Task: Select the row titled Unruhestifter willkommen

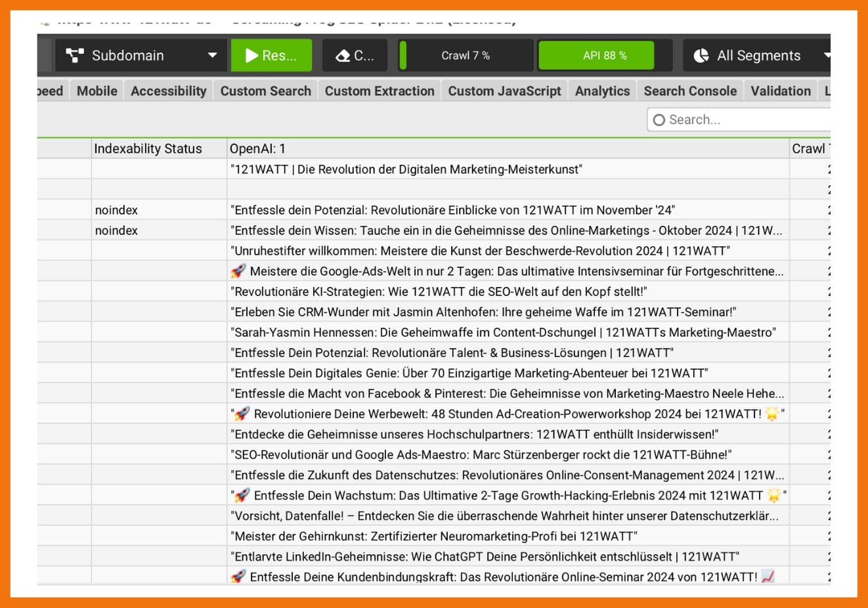Action: point(479,251)
